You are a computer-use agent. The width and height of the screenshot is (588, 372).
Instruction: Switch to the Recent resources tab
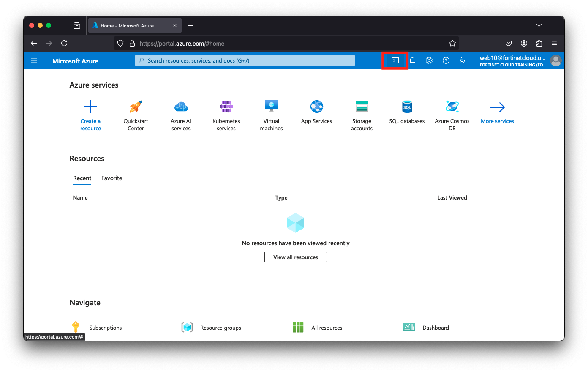coord(82,178)
